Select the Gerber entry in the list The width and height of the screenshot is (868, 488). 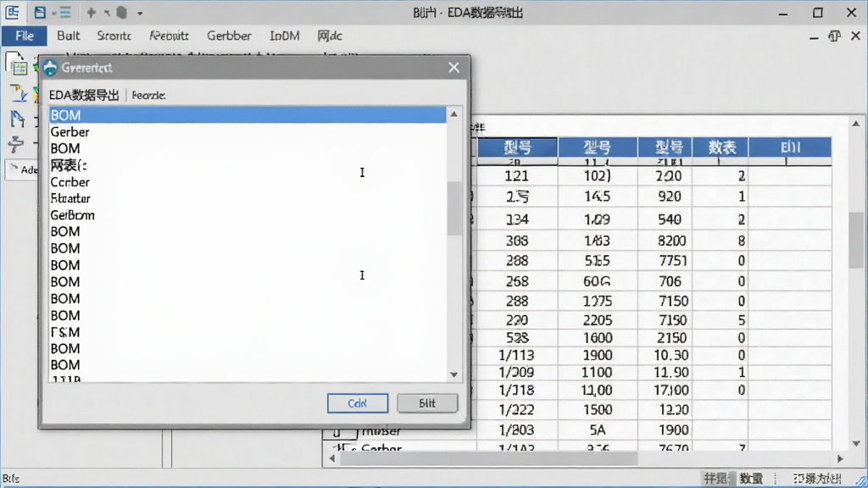248,131
